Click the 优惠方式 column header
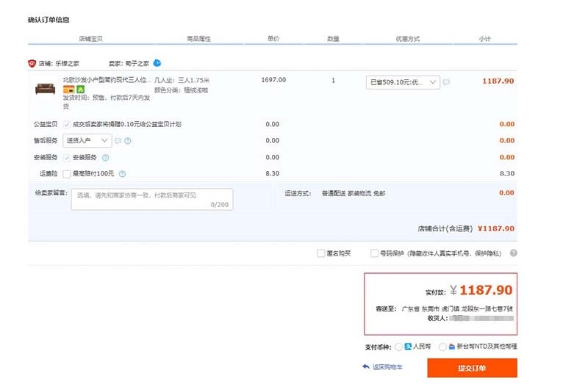This screenshot has width=588, height=384. [x=408, y=39]
